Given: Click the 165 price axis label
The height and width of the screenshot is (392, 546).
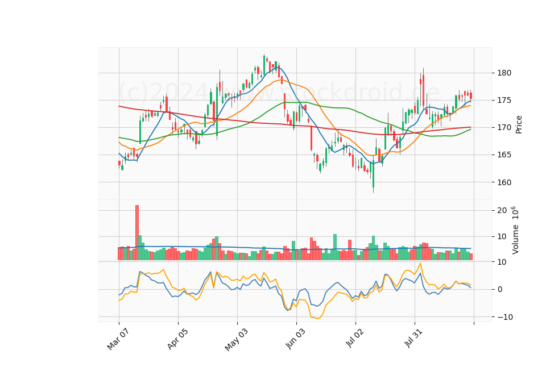Looking at the screenshot, I should tap(504, 155).
